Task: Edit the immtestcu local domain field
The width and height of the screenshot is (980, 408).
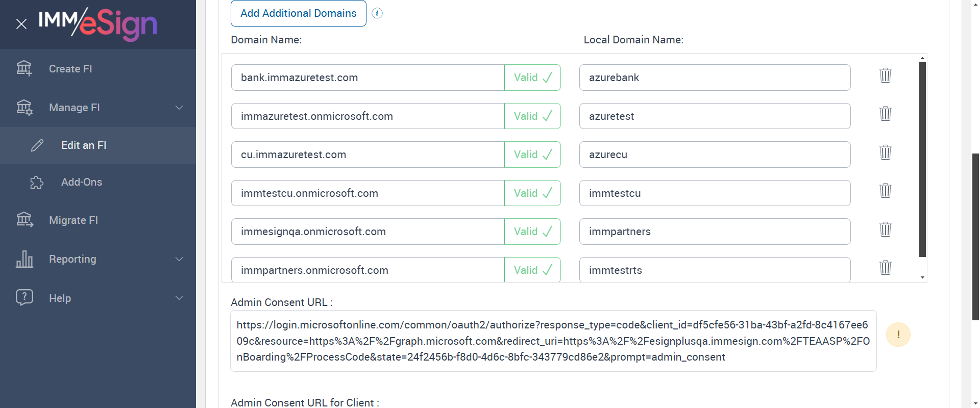Action: [715, 193]
